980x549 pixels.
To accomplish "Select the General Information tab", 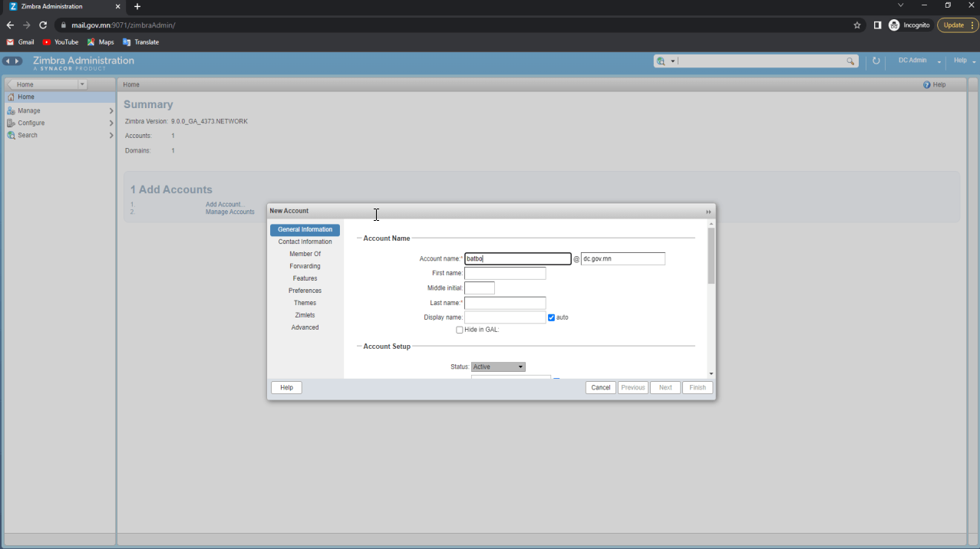I will point(305,230).
